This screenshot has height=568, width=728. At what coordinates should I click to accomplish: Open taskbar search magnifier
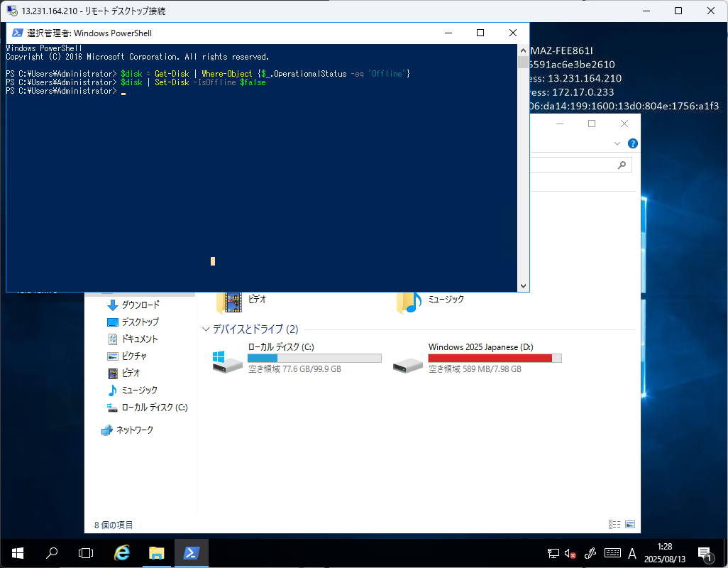[x=52, y=552]
